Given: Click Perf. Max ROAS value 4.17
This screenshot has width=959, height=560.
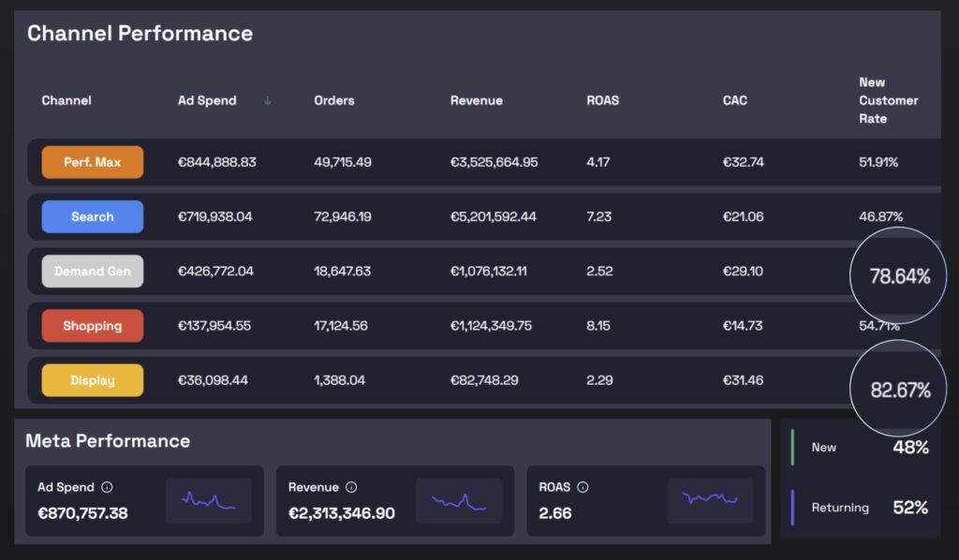Looking at the screenshot, I should click(x=598, y=162).
